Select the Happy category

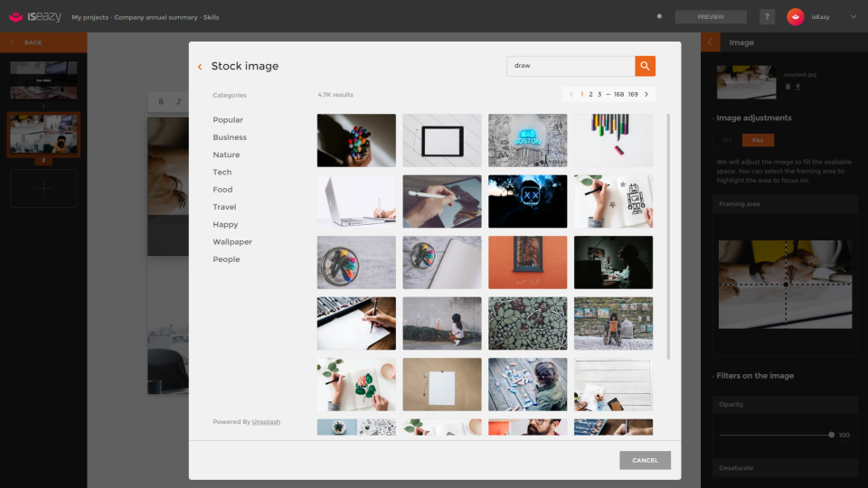click(225, 225)
